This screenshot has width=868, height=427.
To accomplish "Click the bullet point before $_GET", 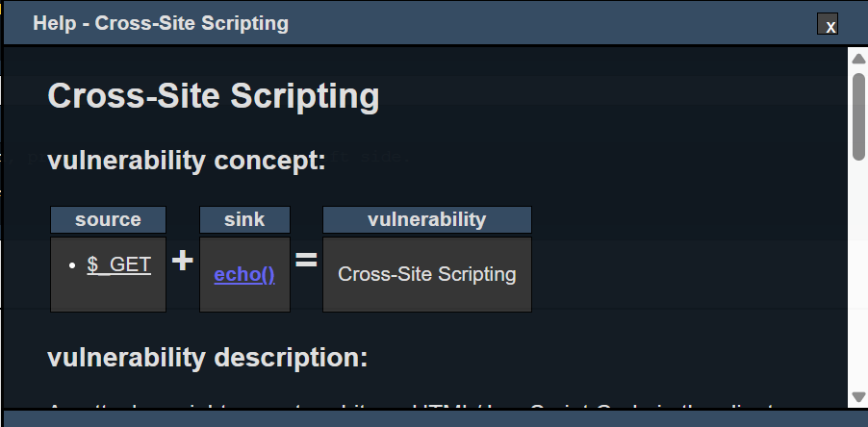I will point(73,265).
